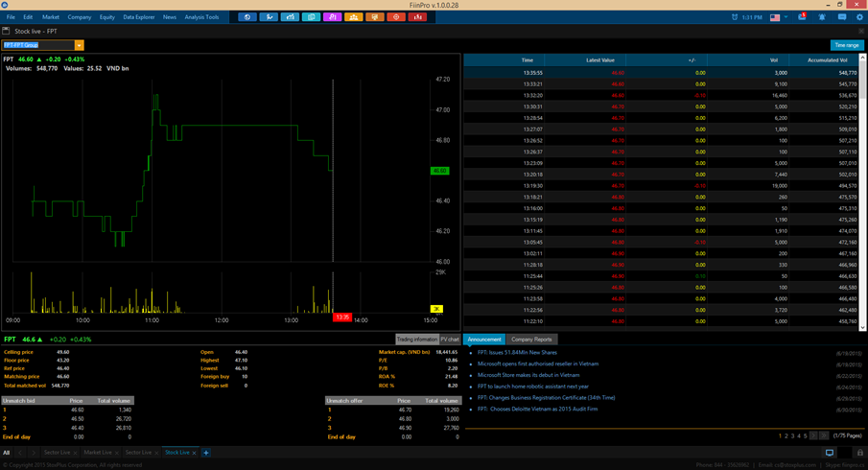Go to previous workspace tab arrow
The height and width of the screenshot is (470, 868).
click(20, 453)
